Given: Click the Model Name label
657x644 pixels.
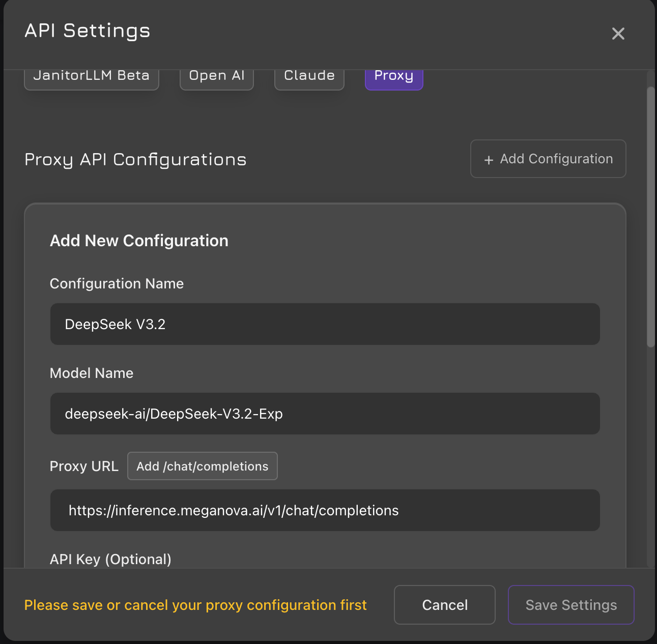Looking at the screenshot, I should [92, 373].
